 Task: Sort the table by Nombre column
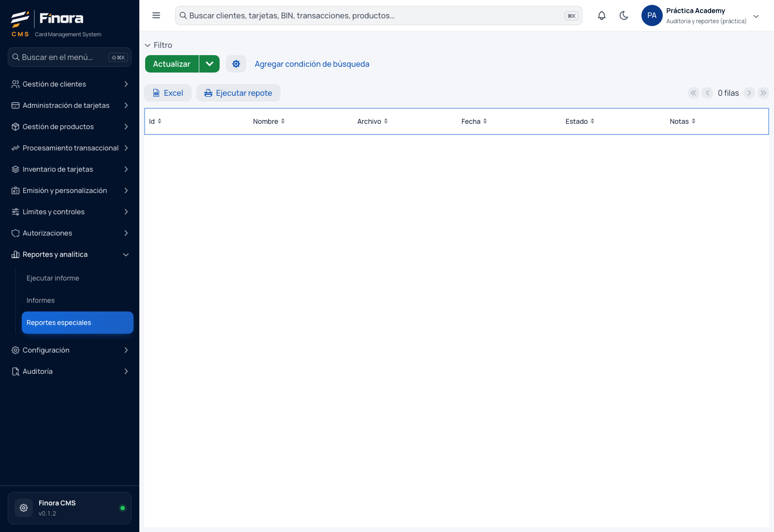coord(269,121)
